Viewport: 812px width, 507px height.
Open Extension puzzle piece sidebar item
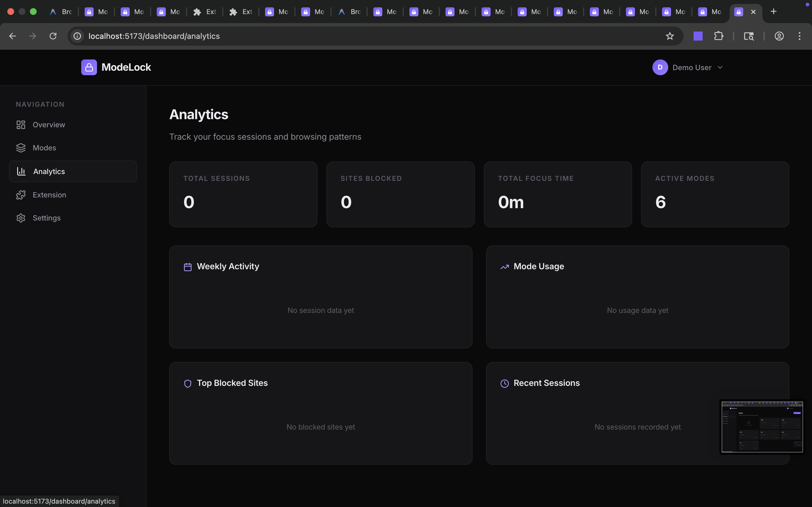[x=21, y=195]
